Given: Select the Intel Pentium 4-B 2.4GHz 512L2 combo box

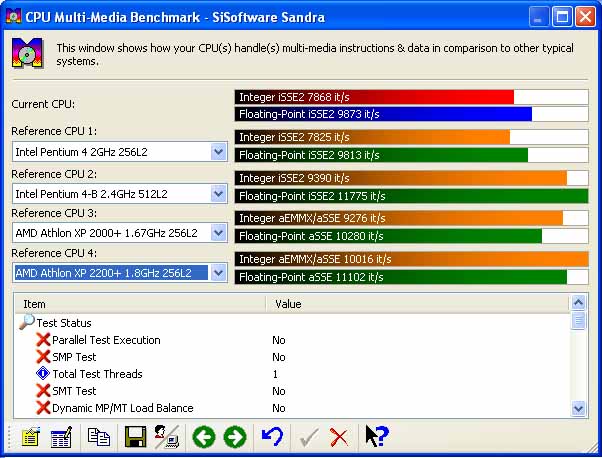Looking at the screenshot, I should pyautogui.click(x=120, y=194).
